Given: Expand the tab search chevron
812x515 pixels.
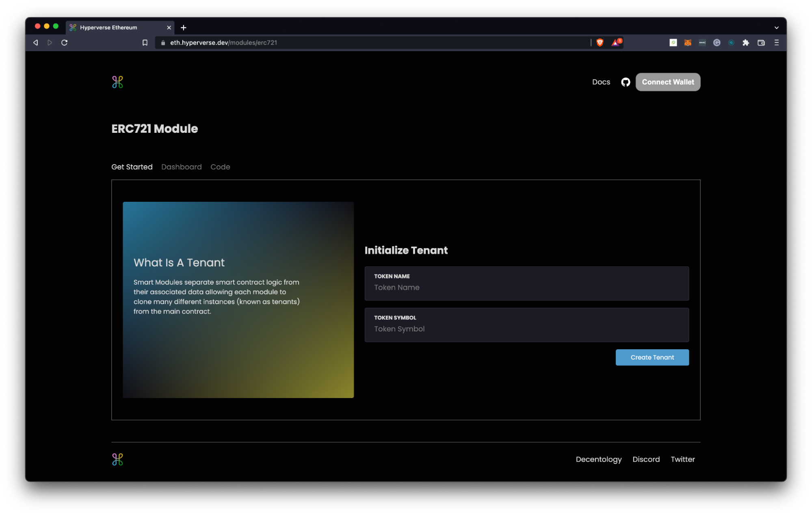Looking at the screenshot, I should click(776, 28).
